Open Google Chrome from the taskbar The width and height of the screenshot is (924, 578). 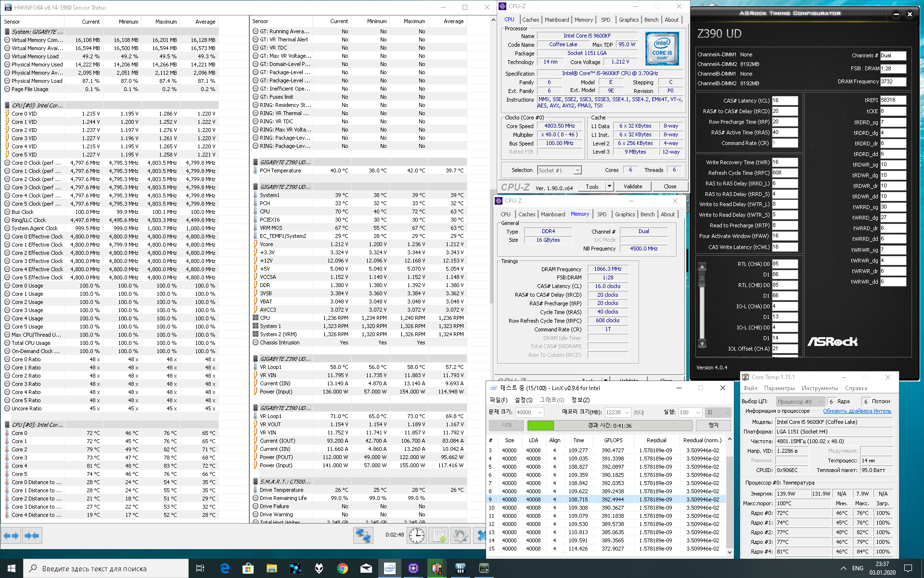tap(343, 568)
